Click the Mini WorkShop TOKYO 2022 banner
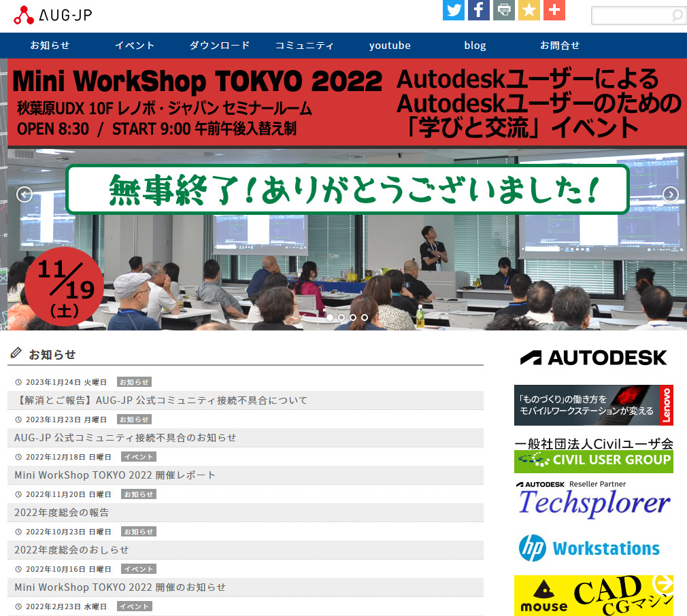This screenshot has height=616, width=687. coord(347,194)
